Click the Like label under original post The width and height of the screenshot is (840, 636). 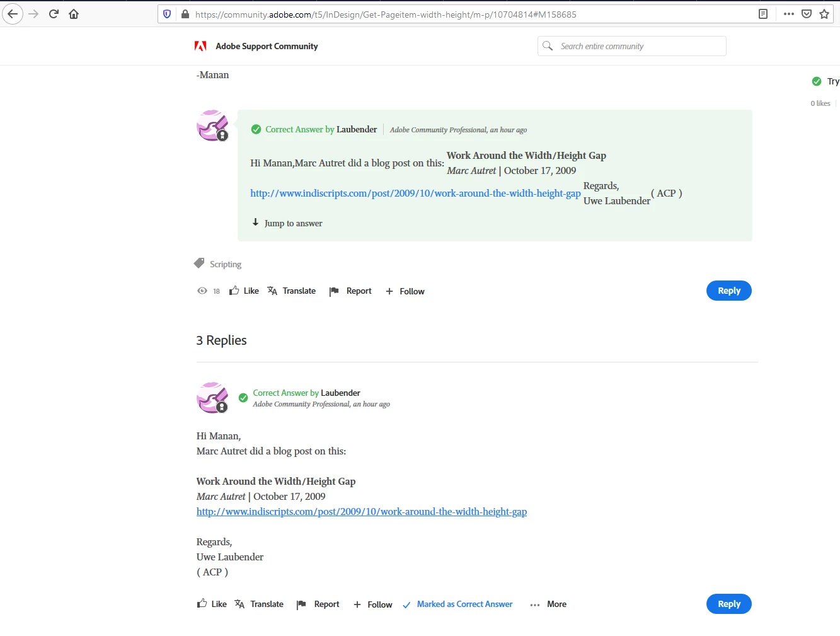pyautogui.click(x=251, y=291)
